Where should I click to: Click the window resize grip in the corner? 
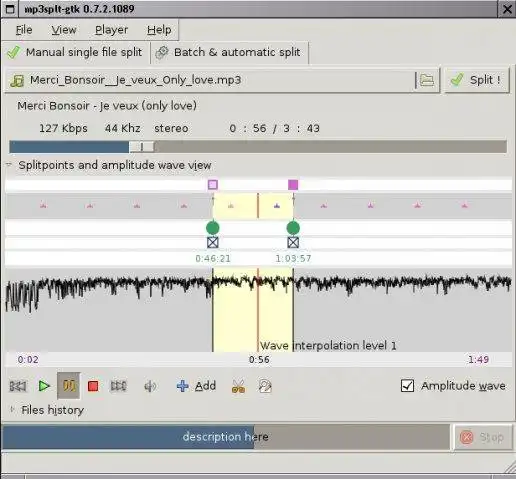coord(509,467)
